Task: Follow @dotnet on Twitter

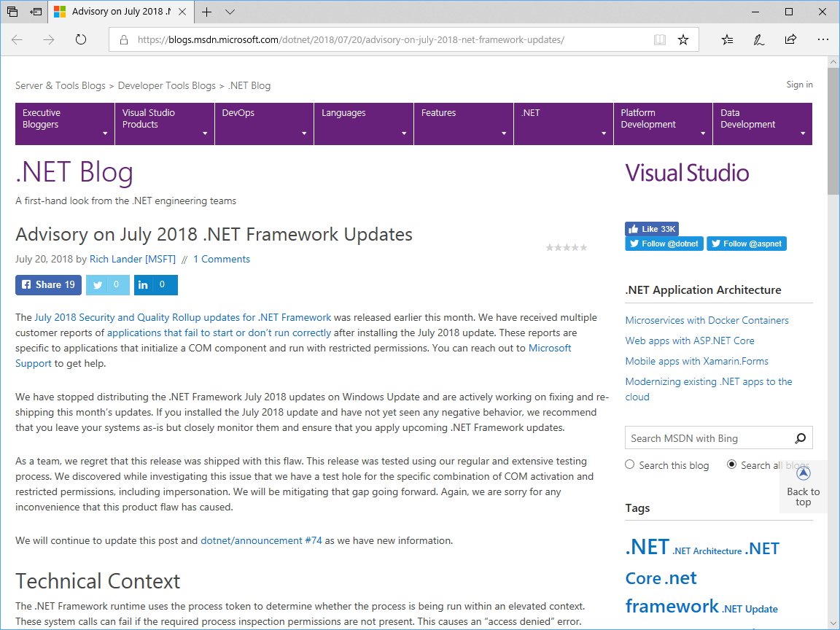Action: [664, 244]
